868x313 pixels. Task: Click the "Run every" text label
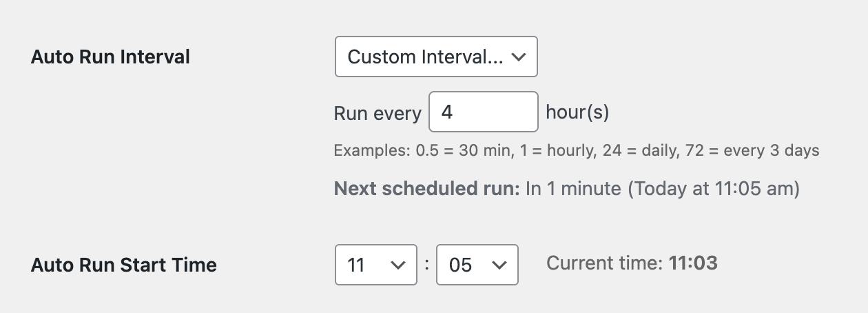(x=378, y=113)
